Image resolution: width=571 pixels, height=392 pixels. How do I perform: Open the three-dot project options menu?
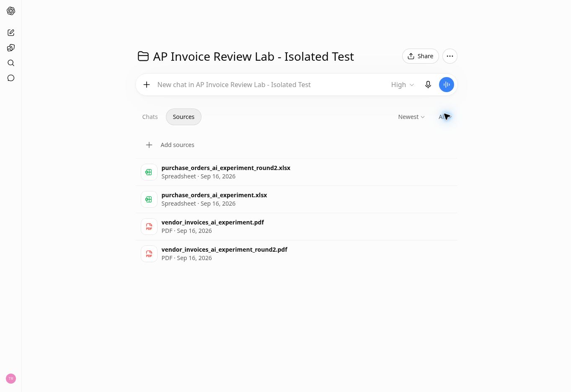[450, 56]
